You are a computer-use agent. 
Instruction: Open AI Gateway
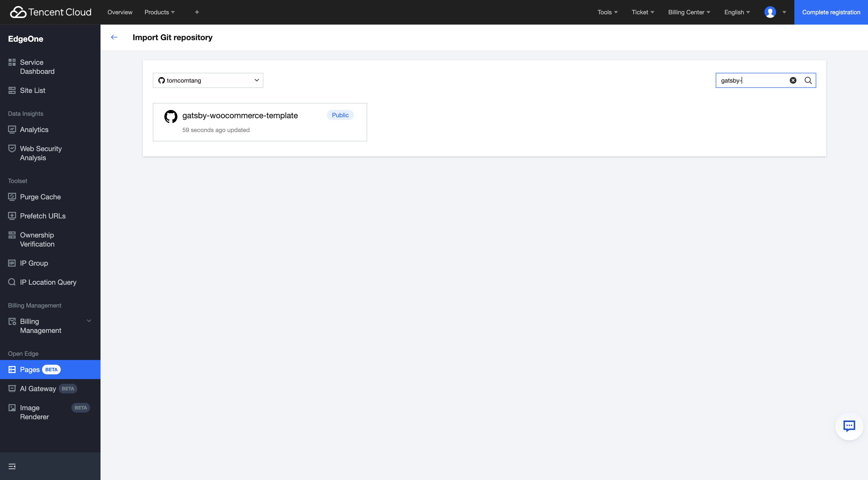[50, 388]
